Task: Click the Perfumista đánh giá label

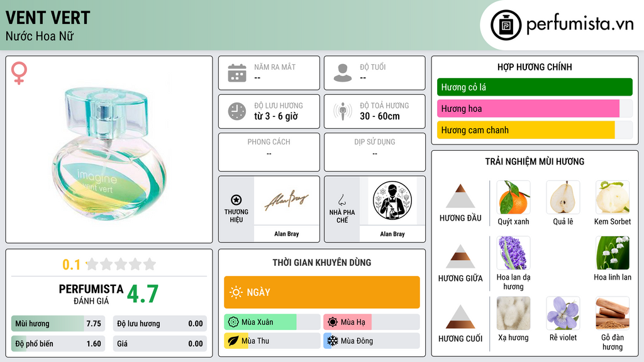Action: 91,294
